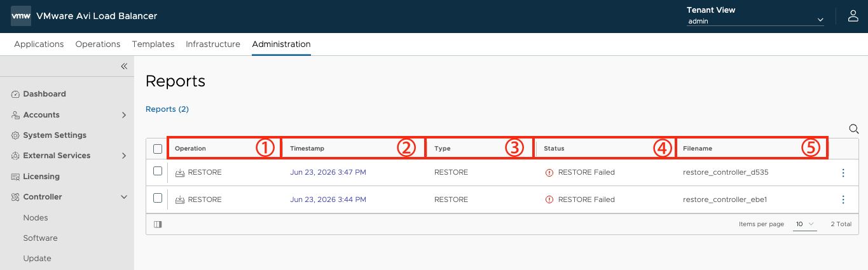Collapse the Controller sidebar section

click(124, 197)
